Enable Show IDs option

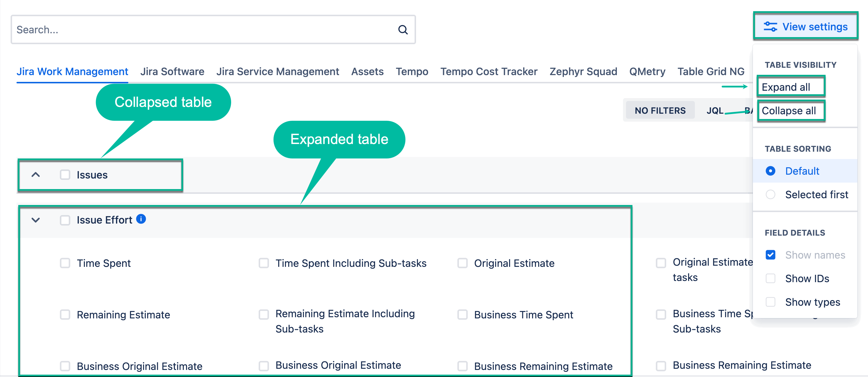pos(770,279)
